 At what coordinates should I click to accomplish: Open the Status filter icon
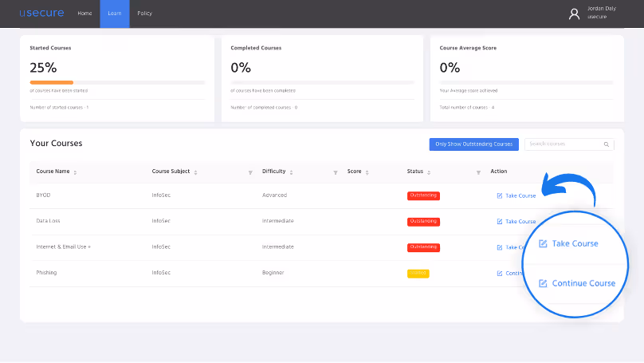[x=478, y=172]
